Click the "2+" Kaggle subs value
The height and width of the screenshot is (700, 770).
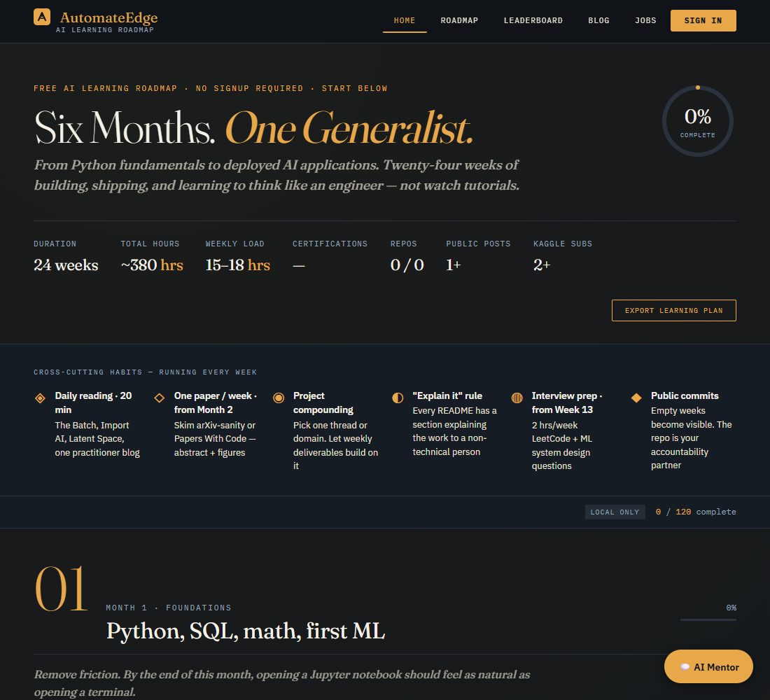(x=542, y=265)
